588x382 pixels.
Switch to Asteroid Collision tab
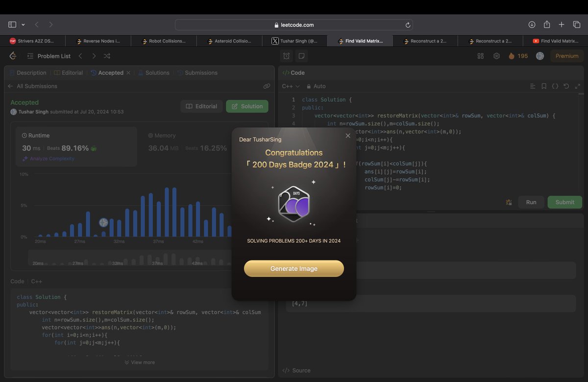pyautogui.click(x=229, y=41)
